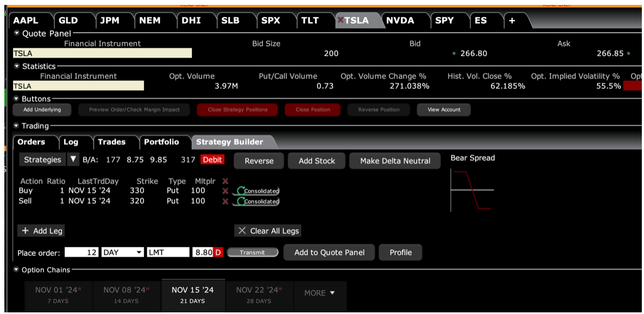This screenshot has height=314, width=644.
Task: Open the Portfolio tab
Action: 161,142
